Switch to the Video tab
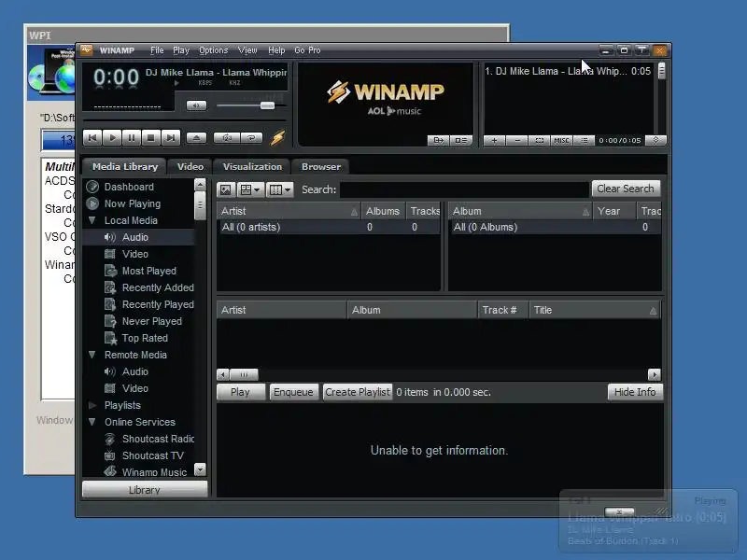Viewport: 747px width, 560px height. (190, 167)
